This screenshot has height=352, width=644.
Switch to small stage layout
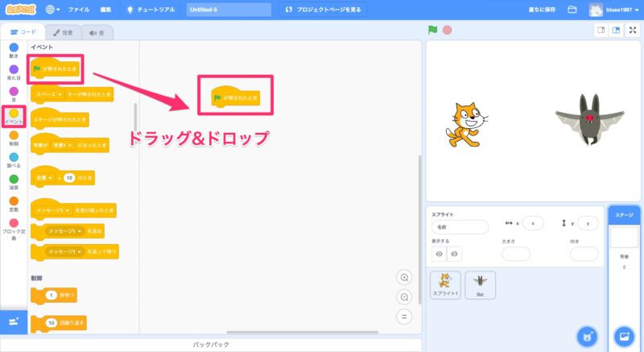click(x=600, y=30)
